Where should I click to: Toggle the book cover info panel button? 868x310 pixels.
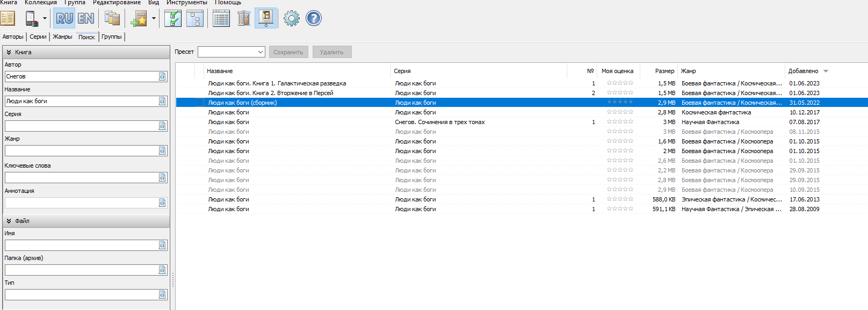[x=266, y=18]
